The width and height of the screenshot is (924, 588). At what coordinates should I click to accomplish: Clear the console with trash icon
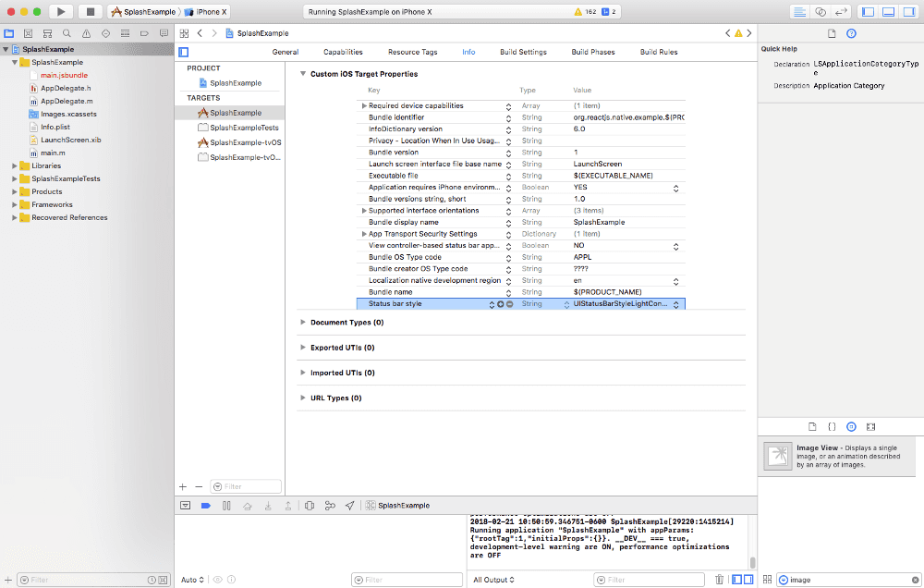pos(719,580)
